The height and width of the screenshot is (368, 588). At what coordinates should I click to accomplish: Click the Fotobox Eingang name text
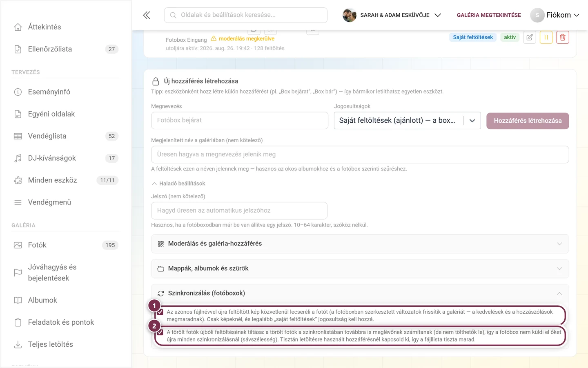(x=186, y=40)
